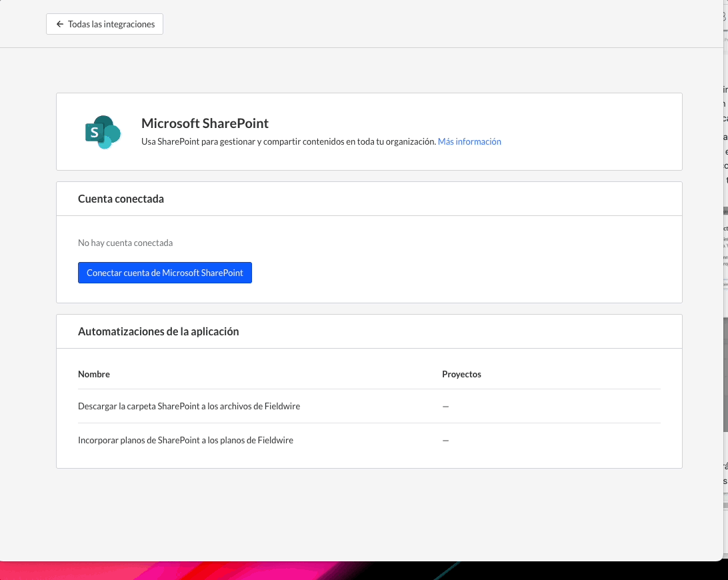Click the back arrow icon in Todas las integraciones
This screenshot has height=580, width=728.
pos(60,24)
